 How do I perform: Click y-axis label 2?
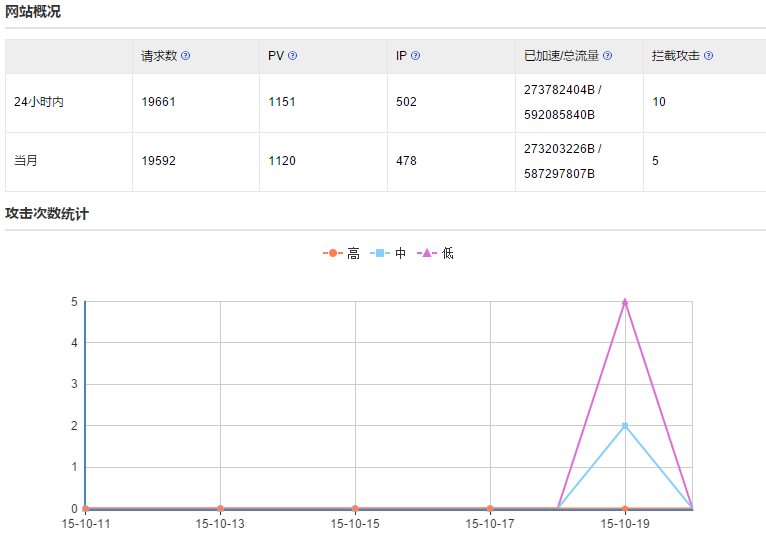(x=74, y=426)
